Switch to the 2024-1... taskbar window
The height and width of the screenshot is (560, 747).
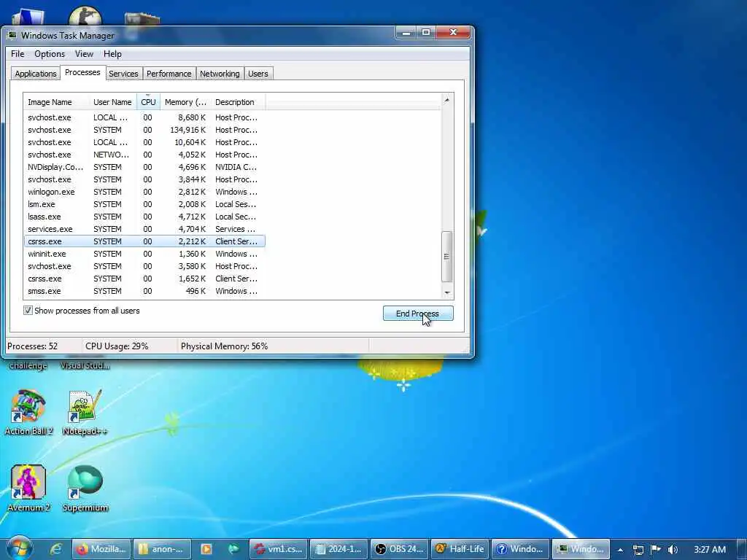click(338, 549)
